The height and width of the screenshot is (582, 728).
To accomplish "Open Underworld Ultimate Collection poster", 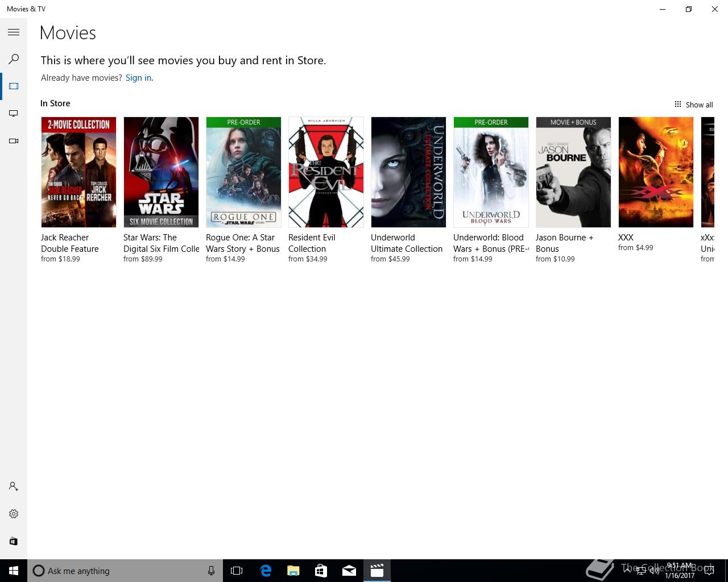I will point(408,172).
